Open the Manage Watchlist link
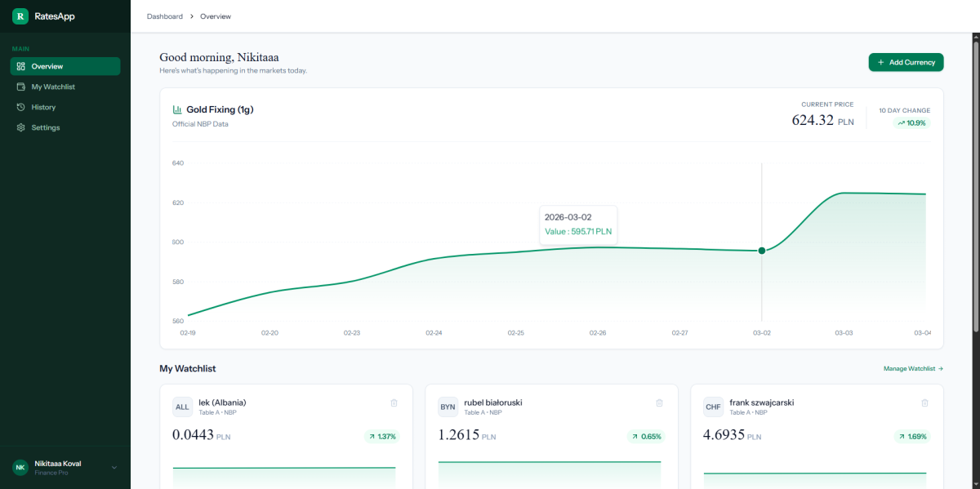Screen dimensions: 980x489 (x=913, y=369)
